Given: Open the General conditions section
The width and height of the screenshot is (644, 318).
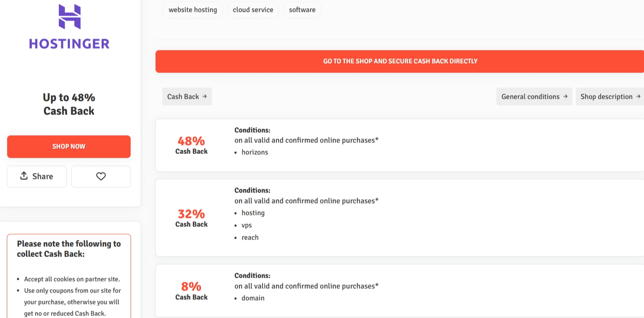Looking at the screenshot, I should click(530, 97).
